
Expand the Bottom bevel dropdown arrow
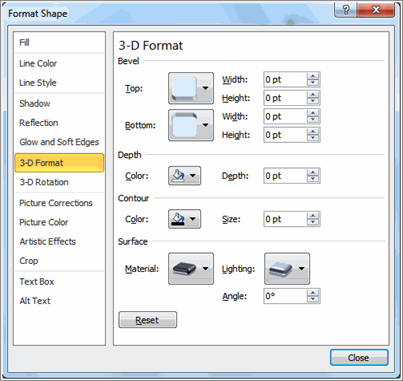click(206, 125)
